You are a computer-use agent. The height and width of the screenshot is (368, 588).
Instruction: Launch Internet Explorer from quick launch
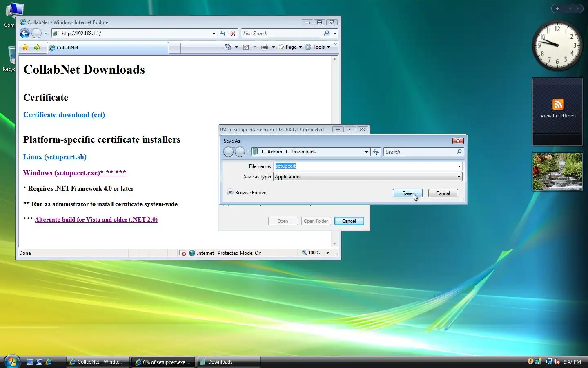coord(49,362)
